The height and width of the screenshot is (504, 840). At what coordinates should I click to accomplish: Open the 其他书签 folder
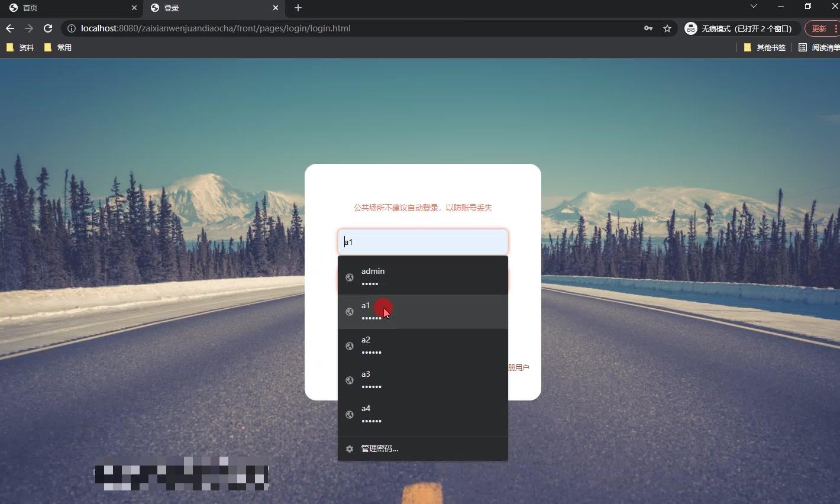coord(765,47)
